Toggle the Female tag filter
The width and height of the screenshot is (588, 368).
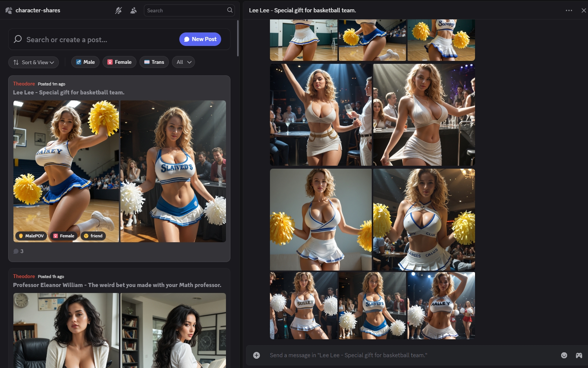click(x=120, y=62)
